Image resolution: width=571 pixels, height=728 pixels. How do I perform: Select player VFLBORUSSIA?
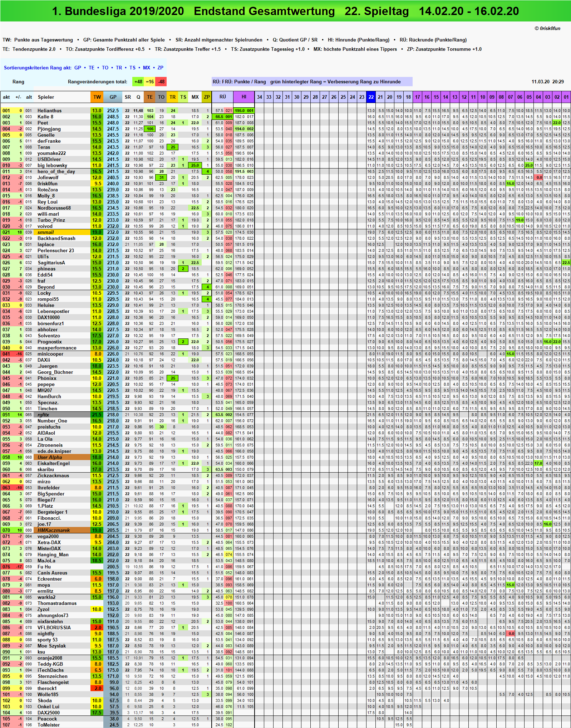pyautogui.click(x=54, y=627)
